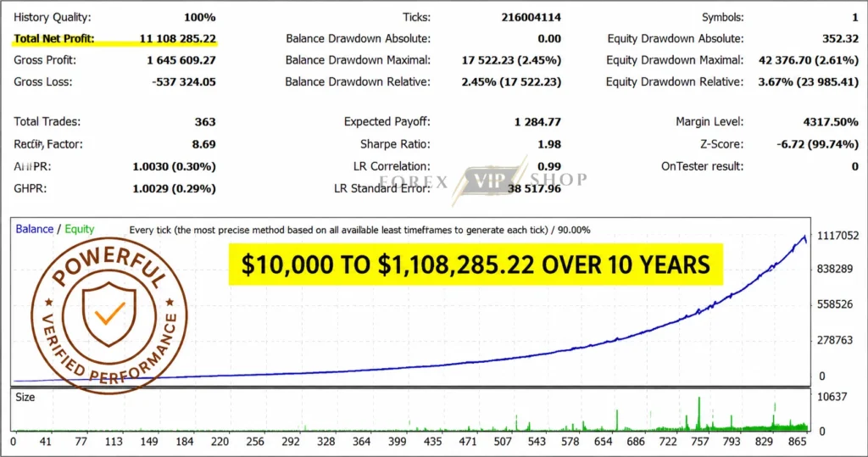This screenshot has height=457, width=868.
Task: Select the equity drawdown absolute value '352.32'
Action: pos(840,39)
